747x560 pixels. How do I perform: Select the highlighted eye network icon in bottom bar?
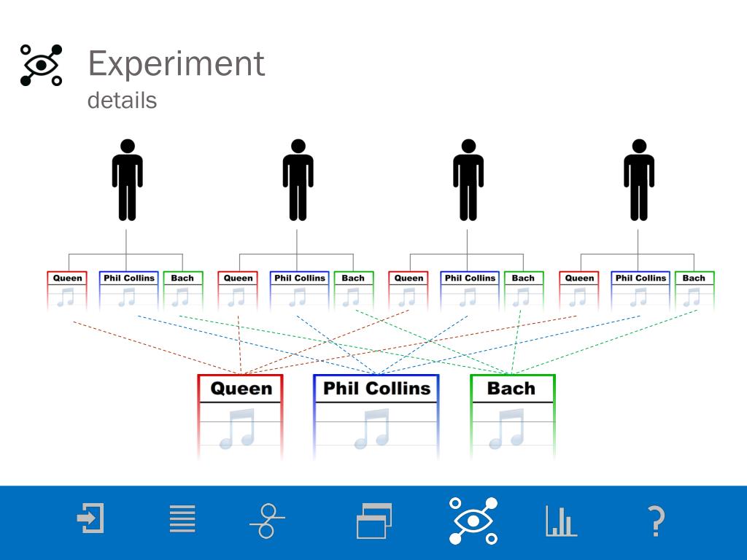[x=473, y=521]
